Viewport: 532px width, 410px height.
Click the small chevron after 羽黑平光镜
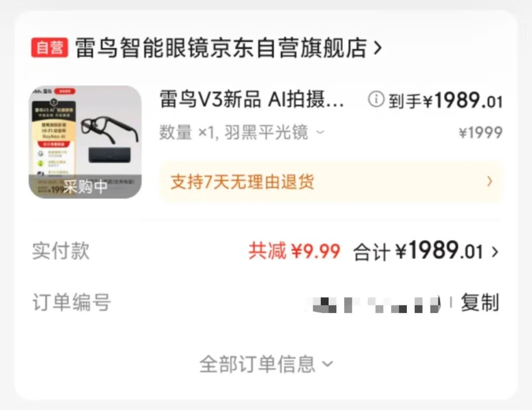click(x=320, y=132)
